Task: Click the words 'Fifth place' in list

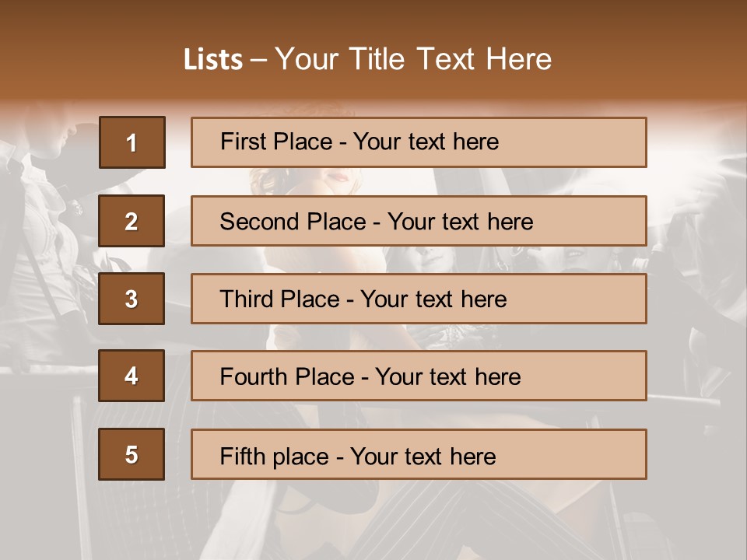Action: pos(274,456)
